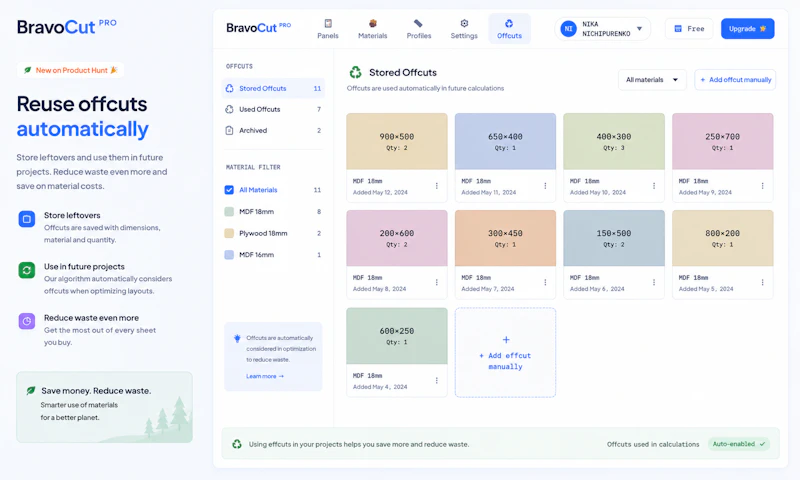Click the Add offcut manually header button
Viewport: 800px width, 480px height.
pos(735,80)
